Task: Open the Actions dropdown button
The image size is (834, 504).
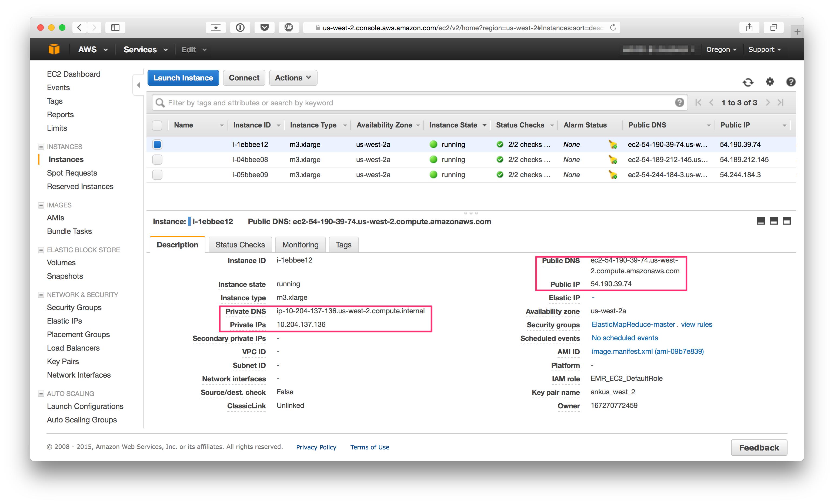Action: coord(293,78)
